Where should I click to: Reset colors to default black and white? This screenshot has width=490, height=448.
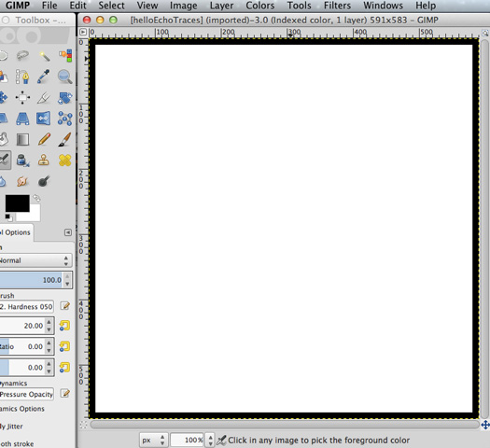[8, 217]
